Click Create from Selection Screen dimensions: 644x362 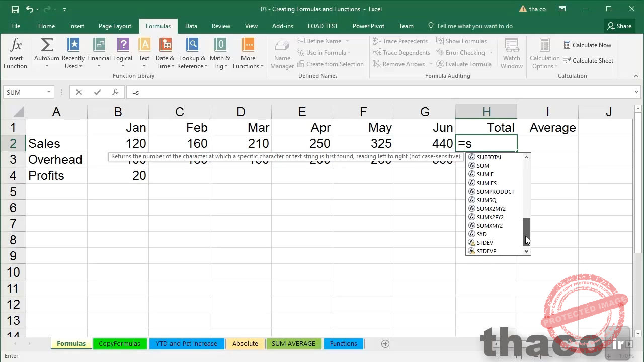pos(331,64)
